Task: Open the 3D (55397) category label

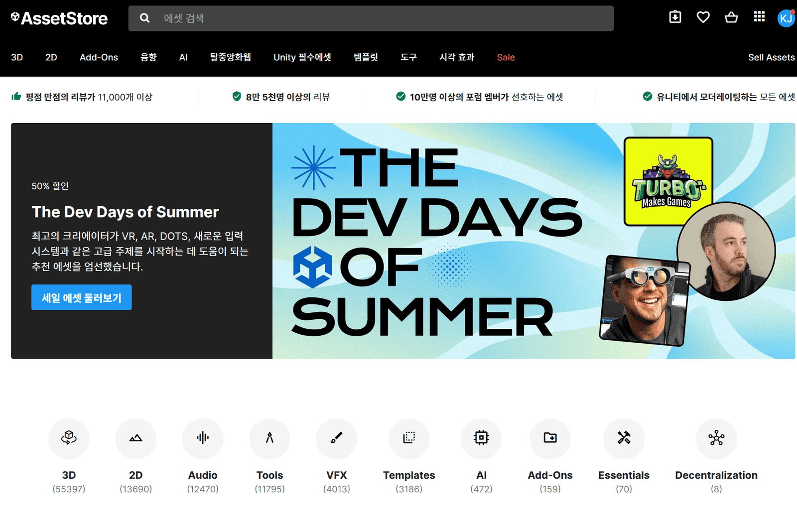Action: click(69, 482)
